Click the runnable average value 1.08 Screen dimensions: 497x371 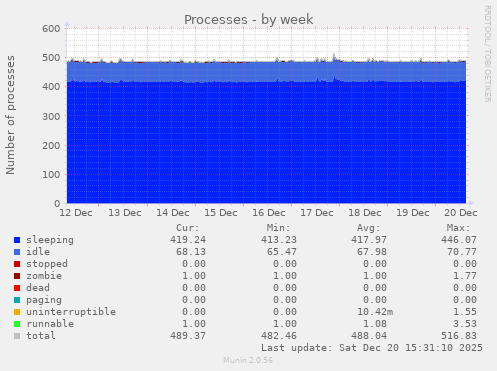coord(375,324)
